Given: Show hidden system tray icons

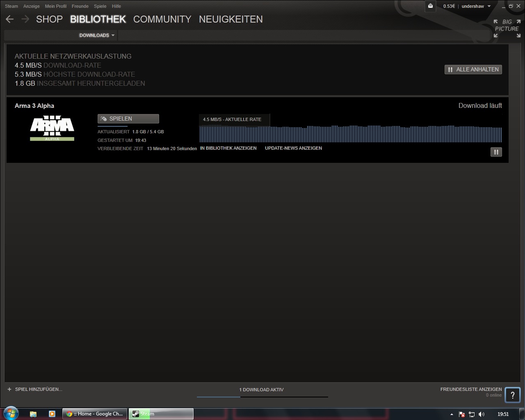Looking at the screenshot, I should coord(452,414).
